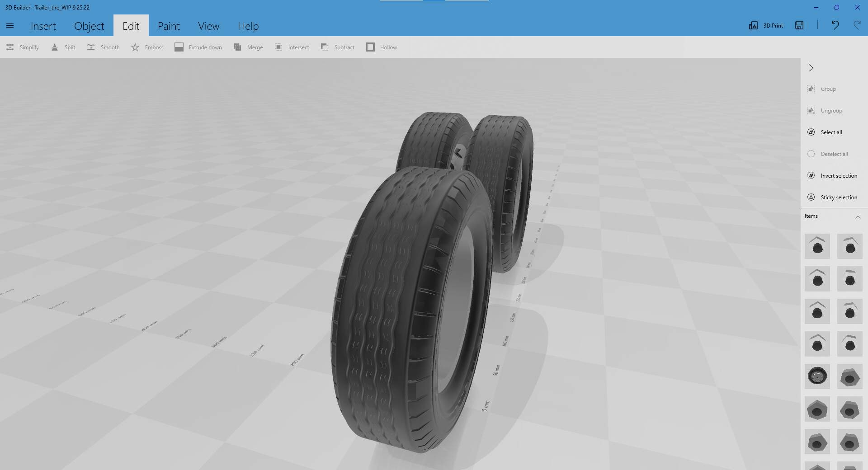Open the hamburger menu

tap(10, 26)
